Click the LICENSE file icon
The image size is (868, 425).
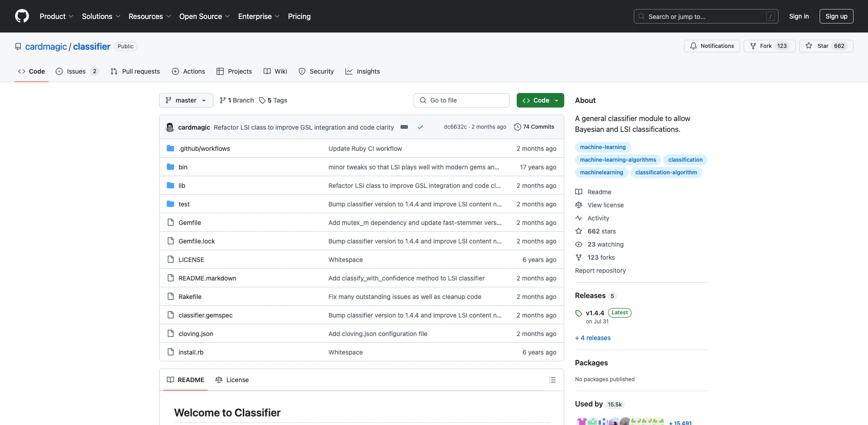coord(170,260)
